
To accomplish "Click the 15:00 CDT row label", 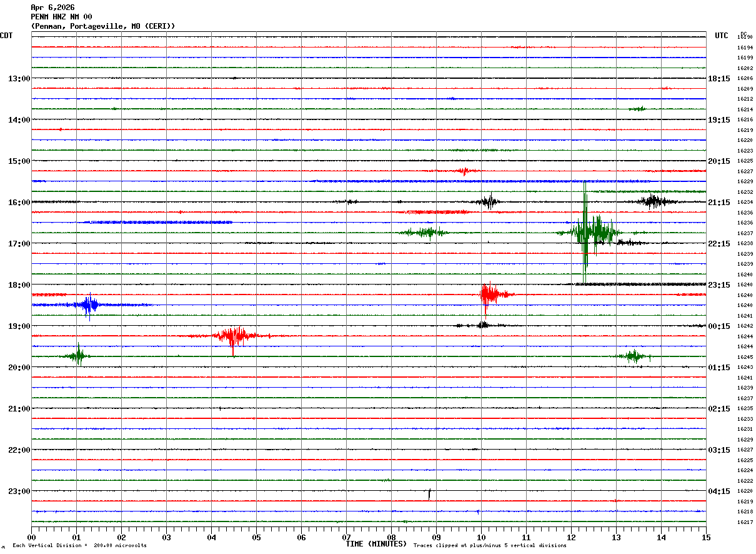I will [19, 161].
